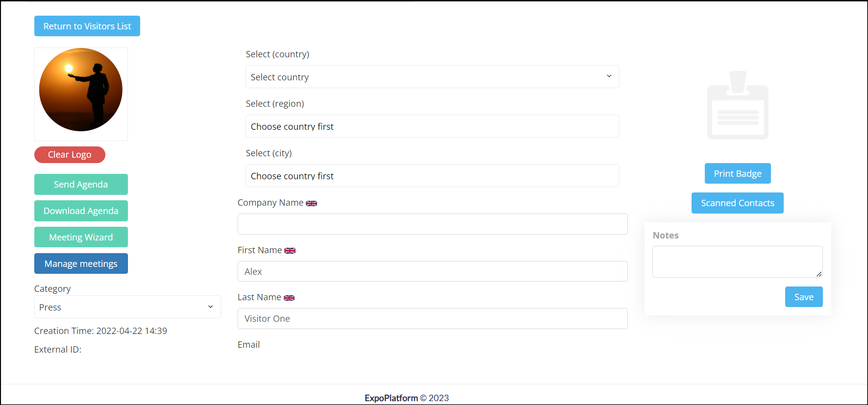Click the Send Agenda button
Screen dimensions: 868x405
click(x=81, y=184)
